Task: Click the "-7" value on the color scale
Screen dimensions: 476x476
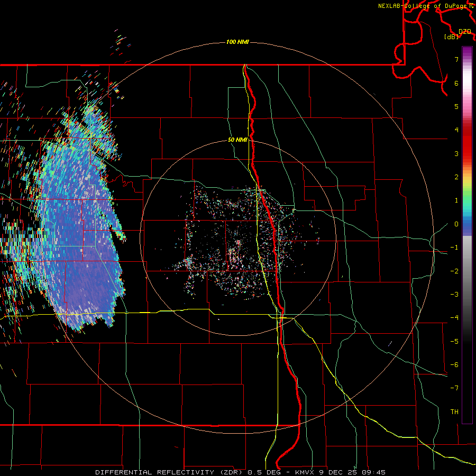Action: (x=454, y=388)
